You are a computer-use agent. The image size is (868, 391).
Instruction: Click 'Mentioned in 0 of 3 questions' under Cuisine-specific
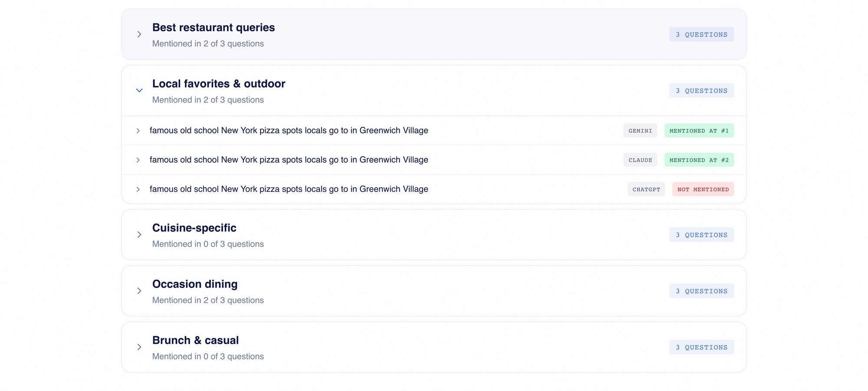208,244
